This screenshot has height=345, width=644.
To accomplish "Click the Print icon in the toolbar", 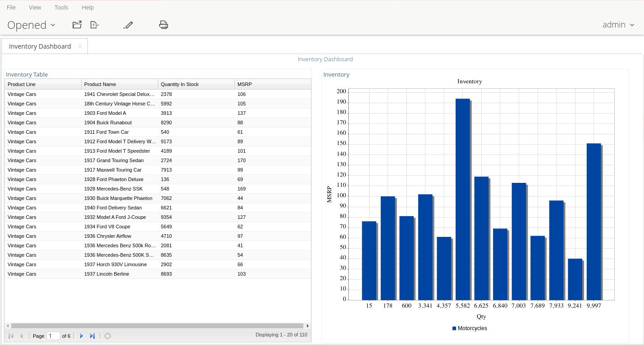I will point(164,25).
